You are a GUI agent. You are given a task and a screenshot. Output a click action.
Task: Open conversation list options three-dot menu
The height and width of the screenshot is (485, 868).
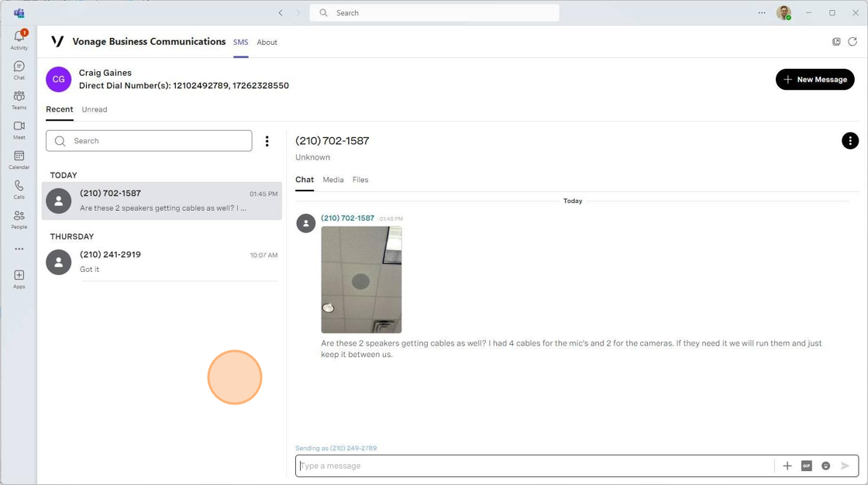click(267, 141)
